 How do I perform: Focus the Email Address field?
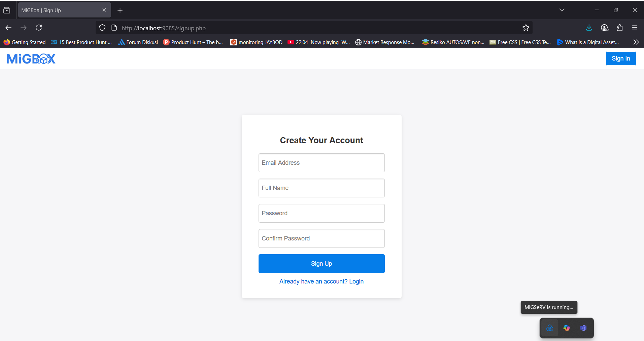321,163
